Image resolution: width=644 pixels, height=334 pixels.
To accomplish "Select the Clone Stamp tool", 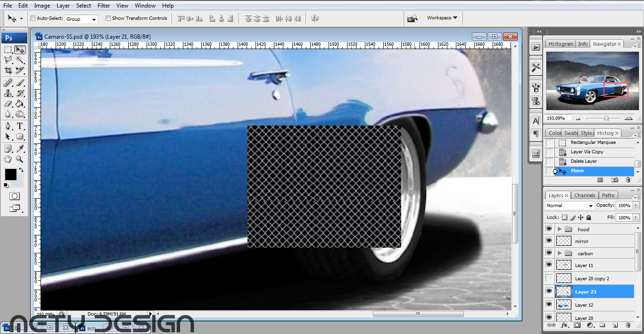I will pos(8,93).
